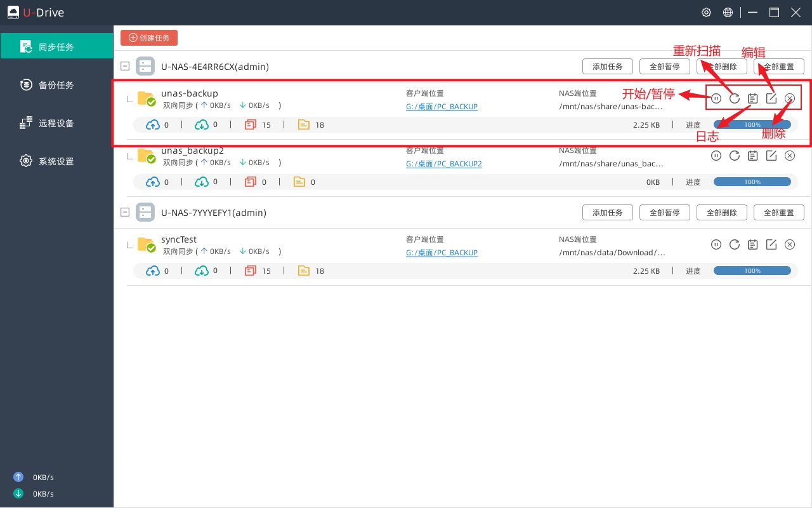Open the syncTest task log
The width and height of the screenshot is (812, 508).
[x=753, y=244]
